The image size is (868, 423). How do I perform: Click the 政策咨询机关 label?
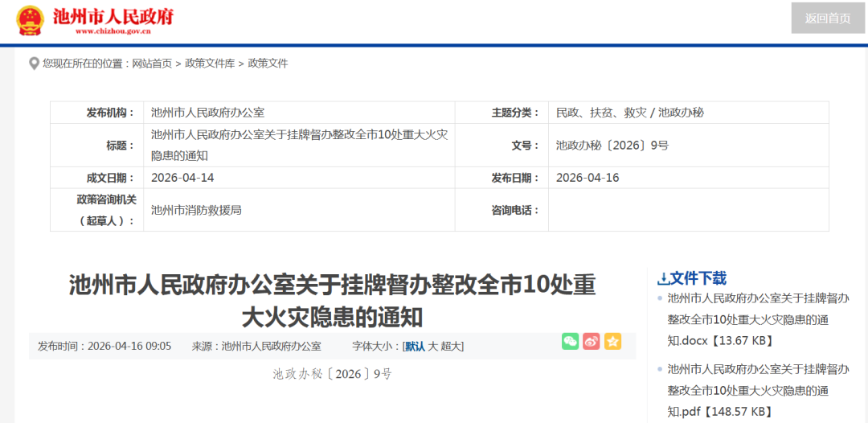(106, 210)
